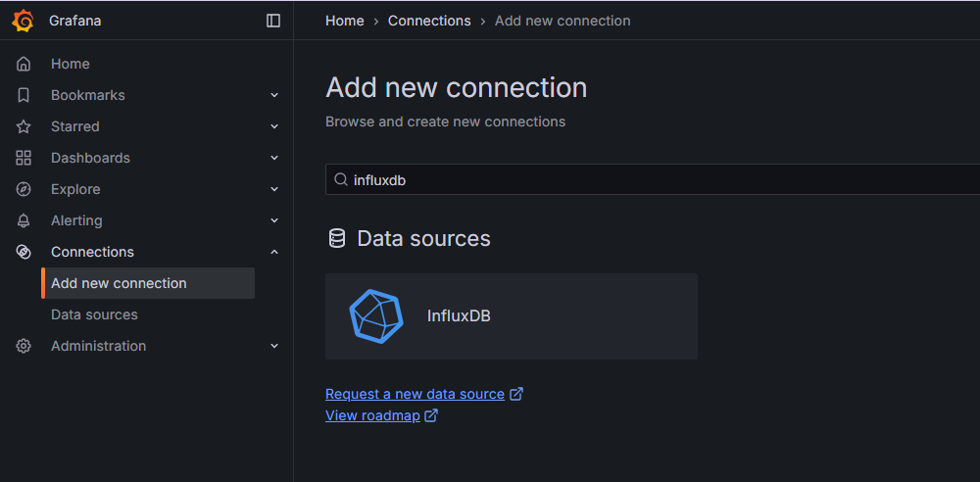Viewport: 980px width, 482px height.
Task: Click the search magnifier icon
Action: [341, 180]
